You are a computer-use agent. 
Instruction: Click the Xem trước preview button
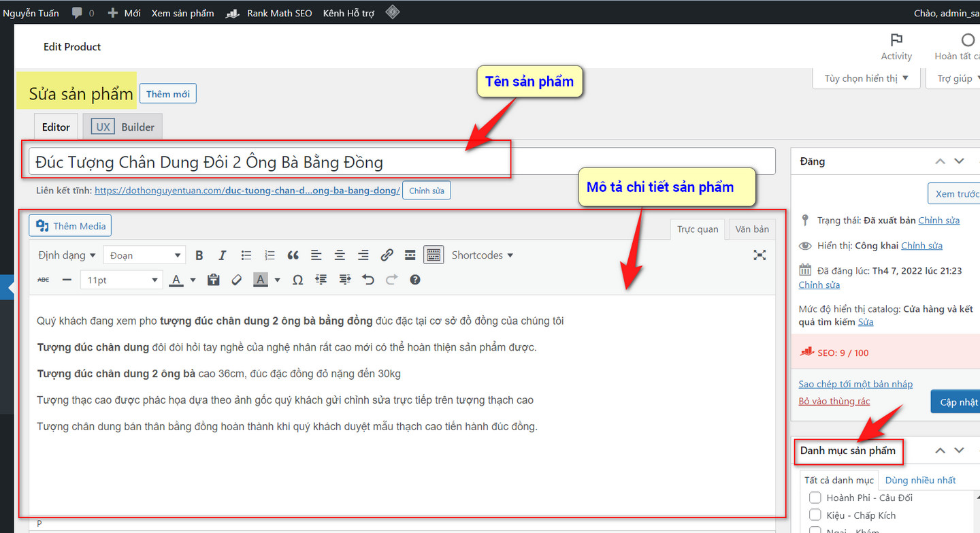coord(954,193)
